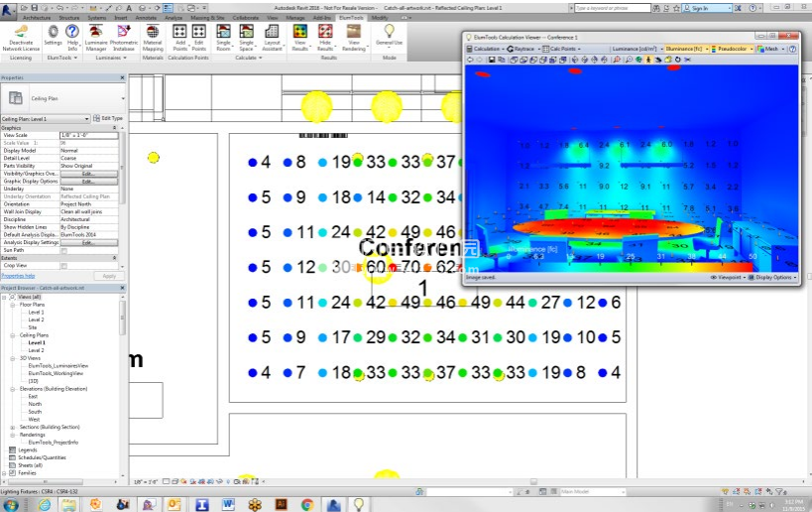Open the Properties help link
Image resolution: width=812 pixels, height=512 pixels.
coord(18,276)
